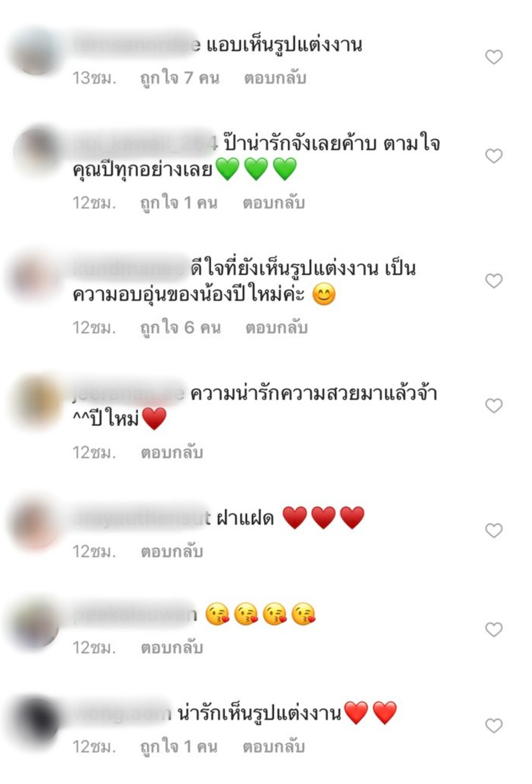
Task: Like the "ฝาแฝด" comment
Action: [x=494, y=530]
